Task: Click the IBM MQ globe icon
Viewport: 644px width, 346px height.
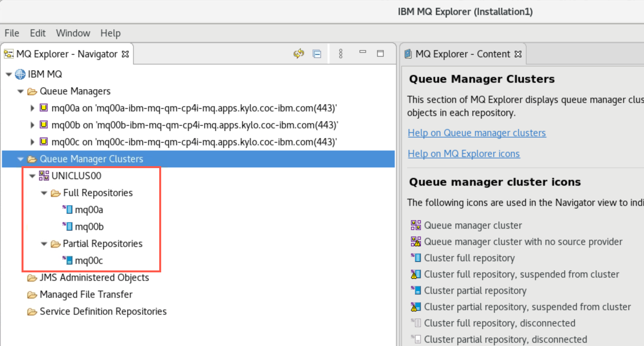Action: click(x=20, y=74)
